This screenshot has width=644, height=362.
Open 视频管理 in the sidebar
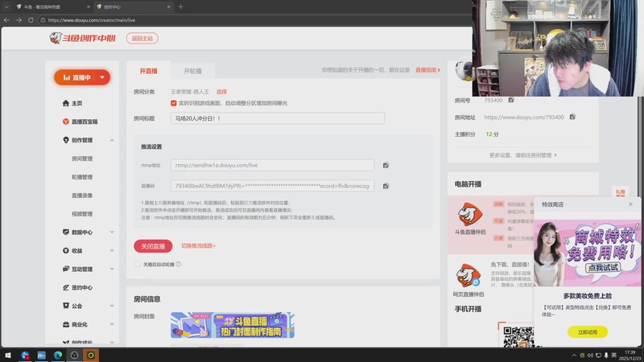[82, 214]
